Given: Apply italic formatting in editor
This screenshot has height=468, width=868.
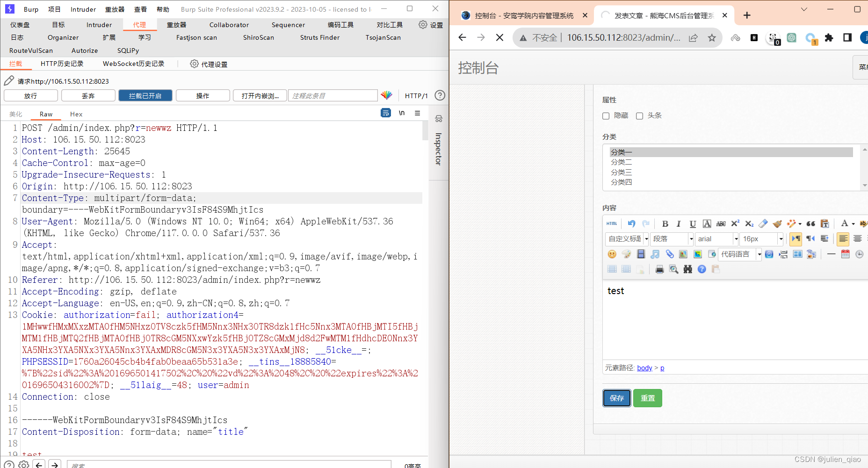Looking at the screenshot, I should (679, 223).
